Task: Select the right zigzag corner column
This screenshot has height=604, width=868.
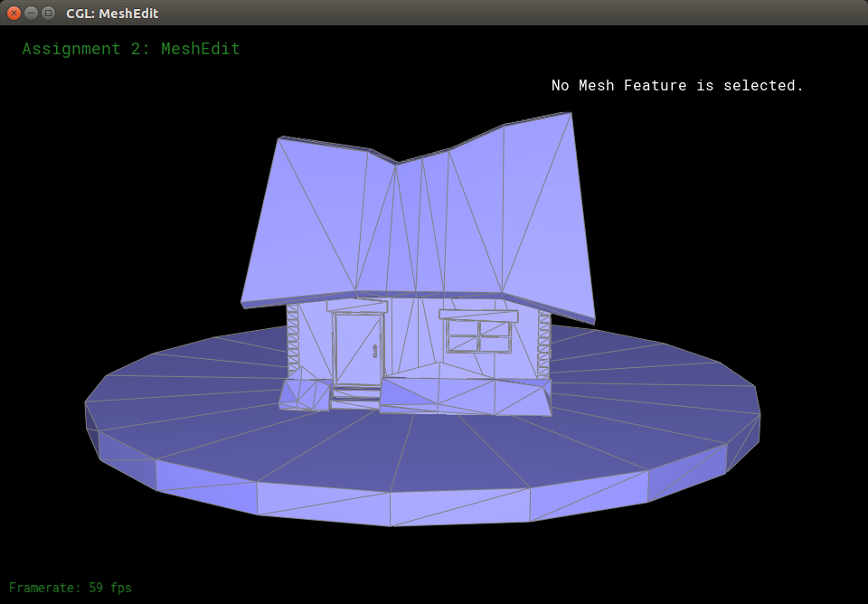Action: coord(543,342)
